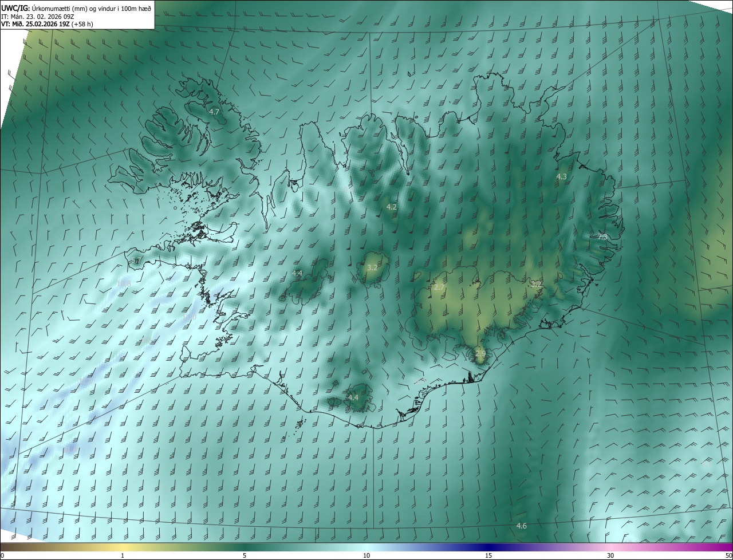
Task: Click the 5 tick label on the color scale
Action: (245, 555)
